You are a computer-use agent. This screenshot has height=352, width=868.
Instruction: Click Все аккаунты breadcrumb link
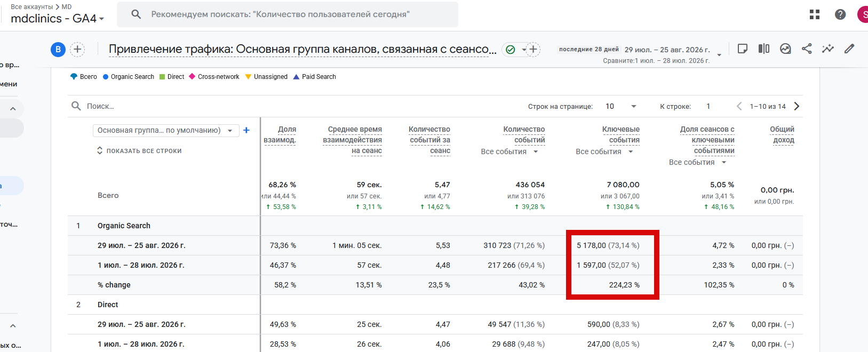pyautogui.click(x=32, y=7)
